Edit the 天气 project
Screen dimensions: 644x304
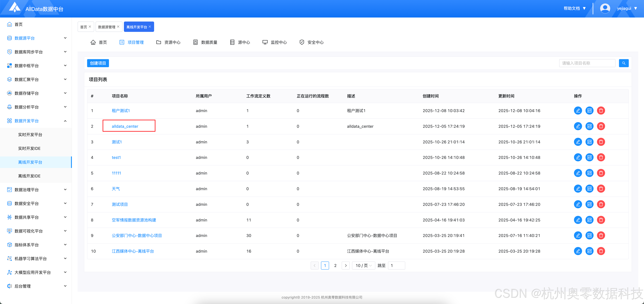(x=578, y=189)
